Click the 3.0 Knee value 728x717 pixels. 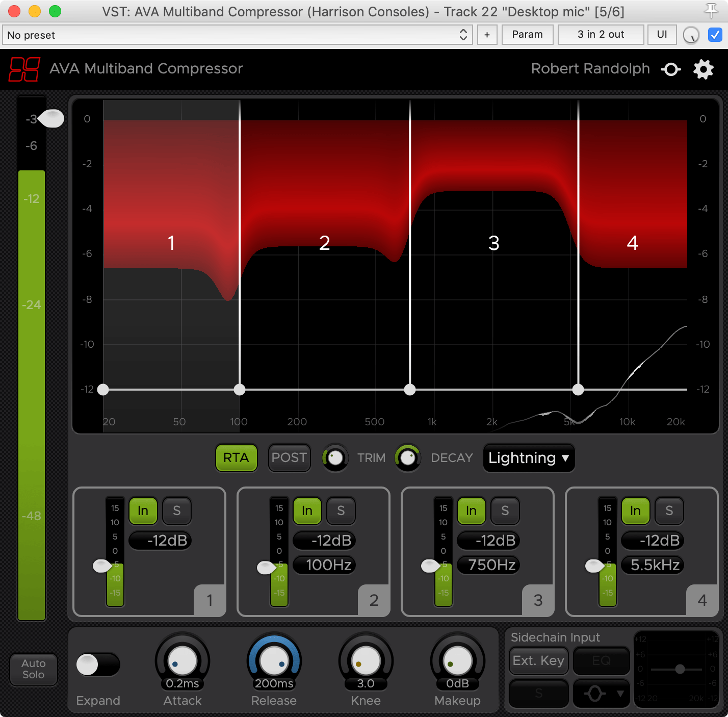click(x=366, y=683)
